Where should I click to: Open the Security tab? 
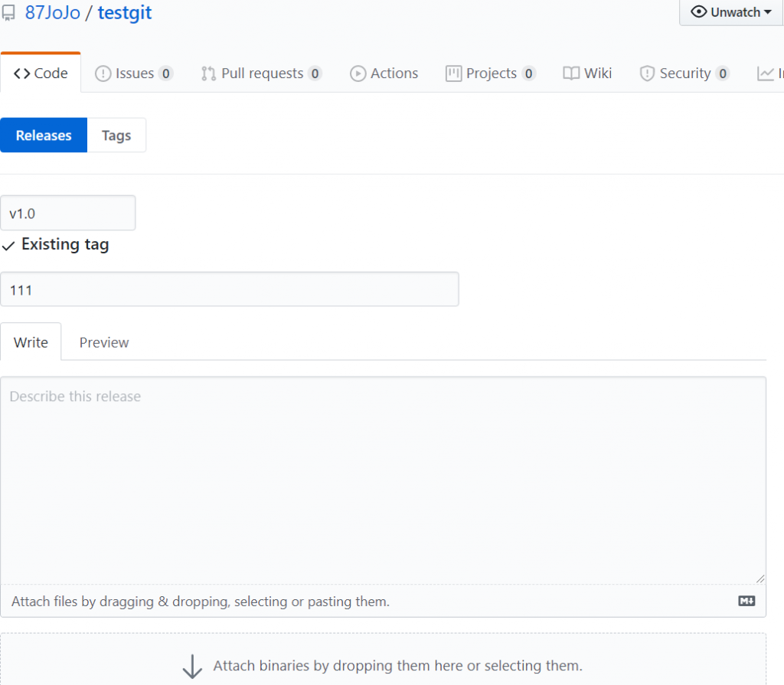tap(684, 73)
